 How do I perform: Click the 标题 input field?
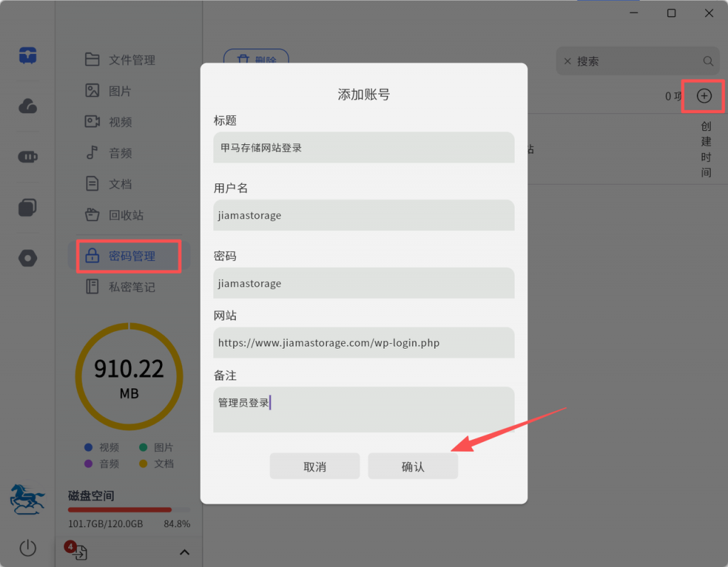coord(363,148)
